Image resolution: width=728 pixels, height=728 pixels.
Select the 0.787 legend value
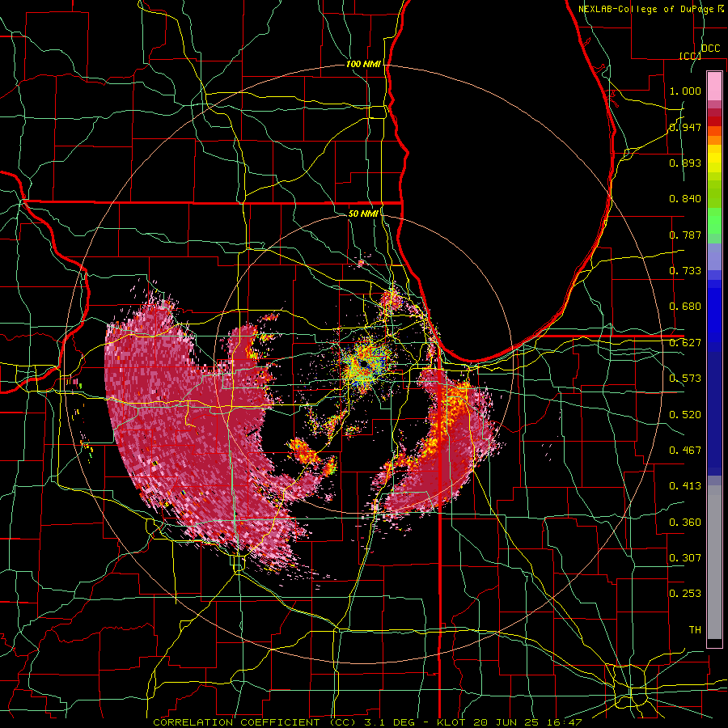coord(685,235)
